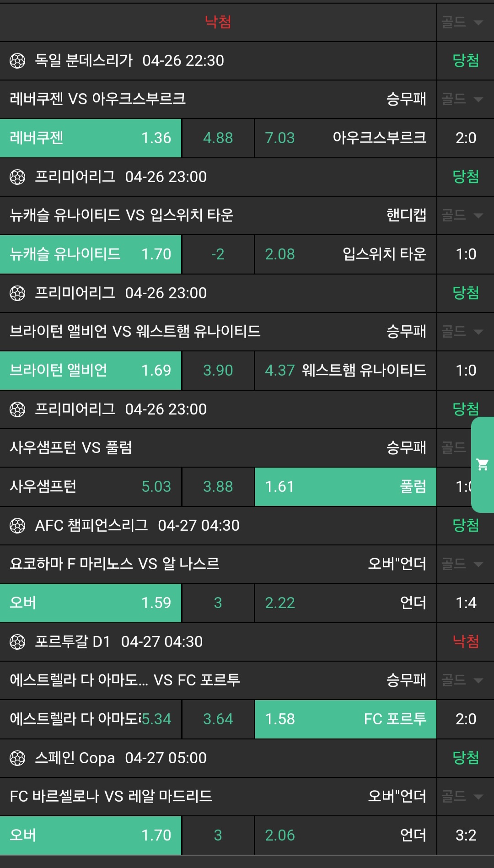Select 레버쿠젠 home win at 1.36

pos(91,138)
